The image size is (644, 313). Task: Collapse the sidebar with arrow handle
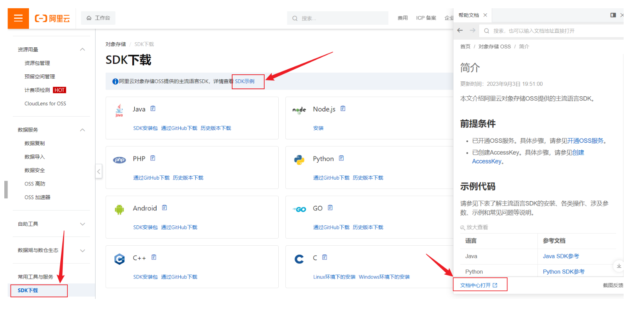point(99,171)
